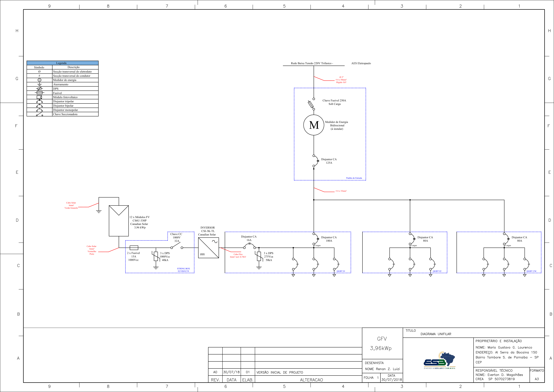The width and height of the screenshot is (554, 392).
Task: Click the STRING BOX ECOSOLYS label
Action: point(183,270)
